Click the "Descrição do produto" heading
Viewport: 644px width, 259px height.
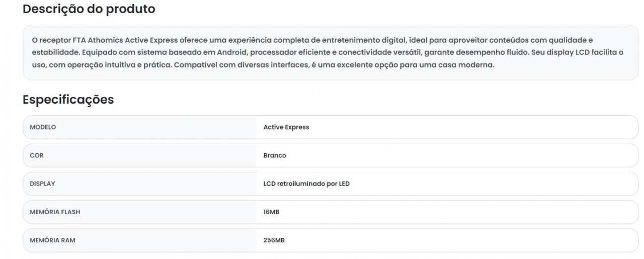pos(89,9)
